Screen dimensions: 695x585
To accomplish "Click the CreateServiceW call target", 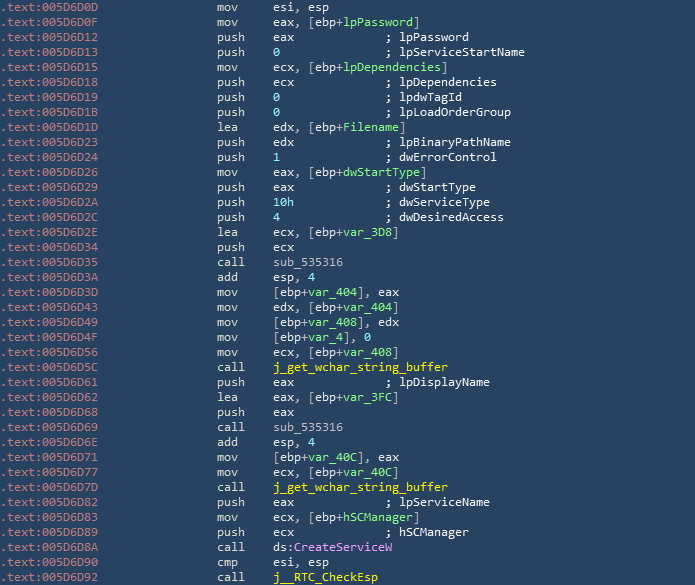I will 343,548.
